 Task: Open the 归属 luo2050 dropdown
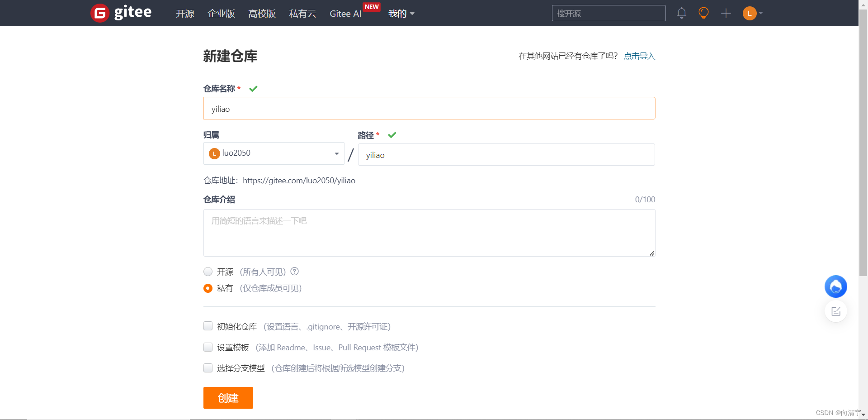click(x=274, y=153)
